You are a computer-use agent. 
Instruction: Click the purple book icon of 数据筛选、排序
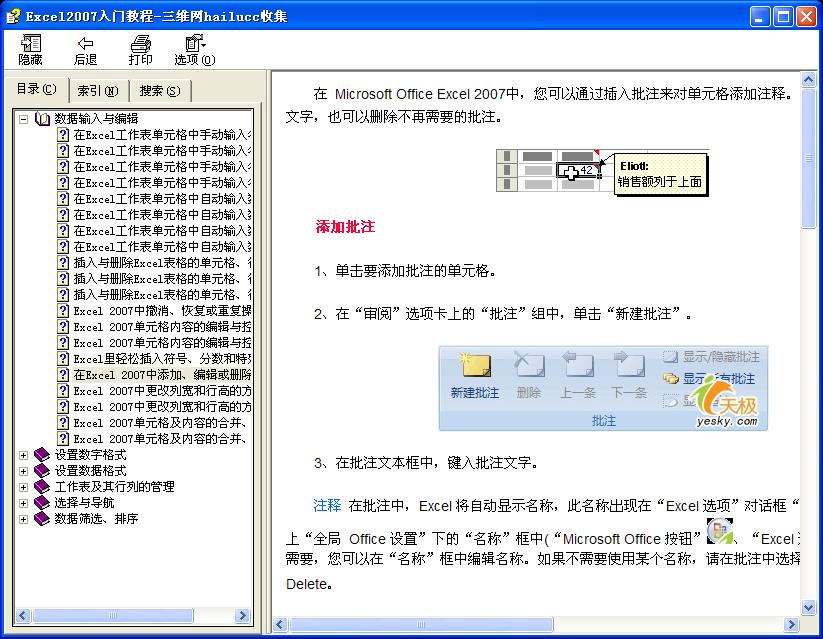(x=42, y=519)
